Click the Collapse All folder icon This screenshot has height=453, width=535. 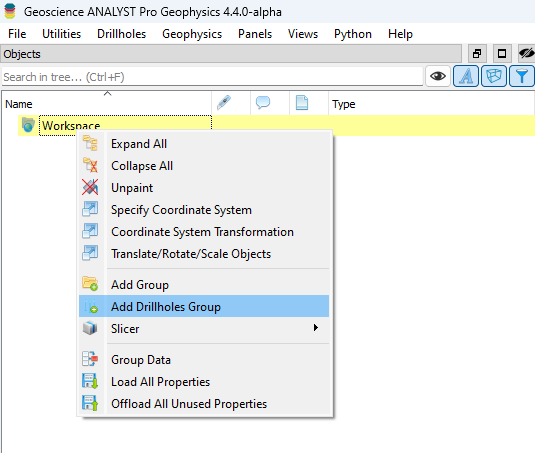tap(90, 165)
